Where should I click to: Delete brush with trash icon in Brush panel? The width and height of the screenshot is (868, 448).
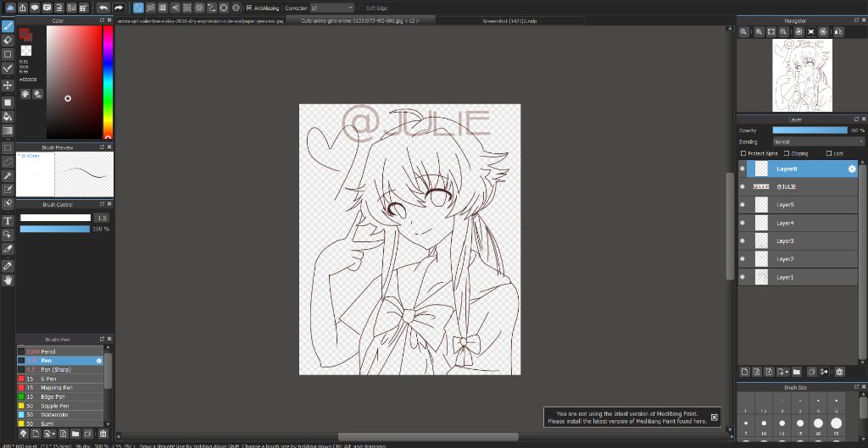[x=103, y=434]
